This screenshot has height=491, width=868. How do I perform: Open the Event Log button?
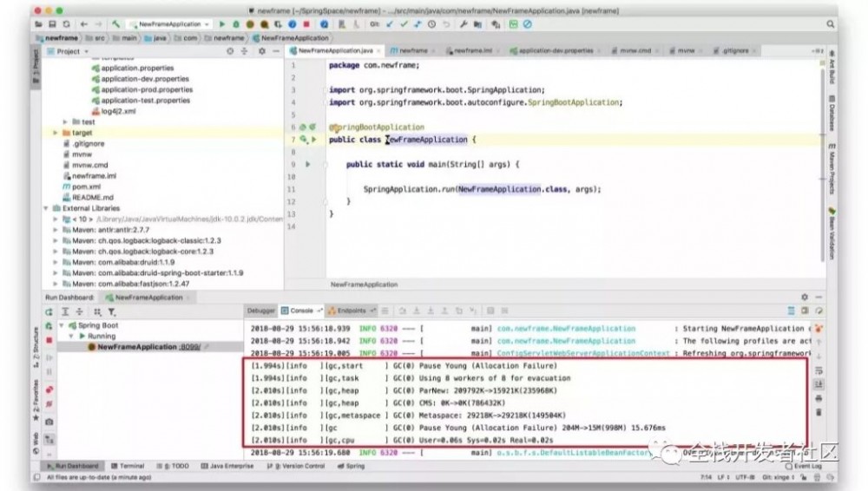coord(803,466)
